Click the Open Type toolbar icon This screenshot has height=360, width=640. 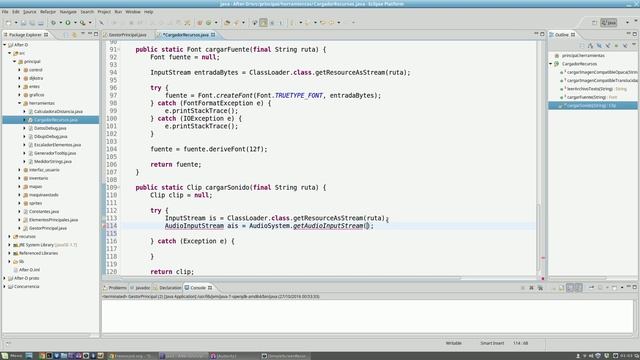[227, 23]
